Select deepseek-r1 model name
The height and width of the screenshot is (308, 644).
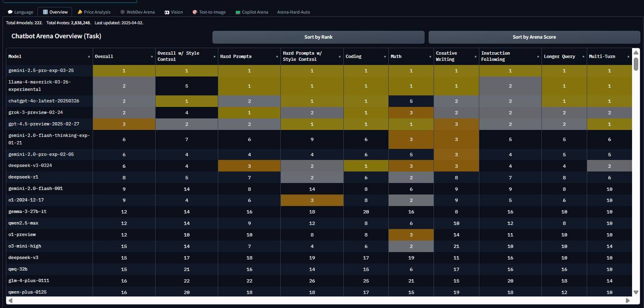point(23,177)
